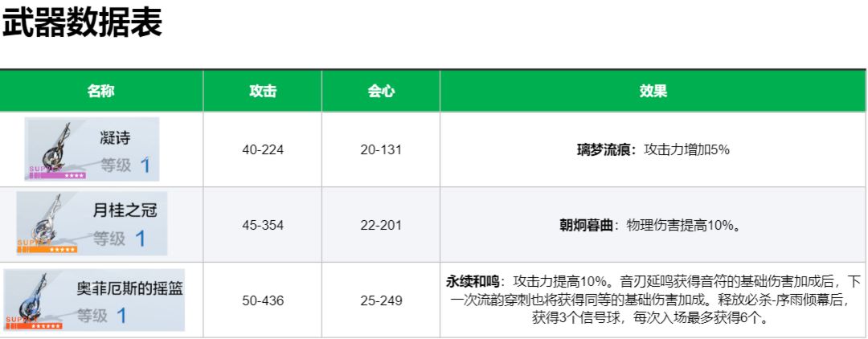
Task: Click the 凝诗 weapon name text
Action: click(115, 137)
